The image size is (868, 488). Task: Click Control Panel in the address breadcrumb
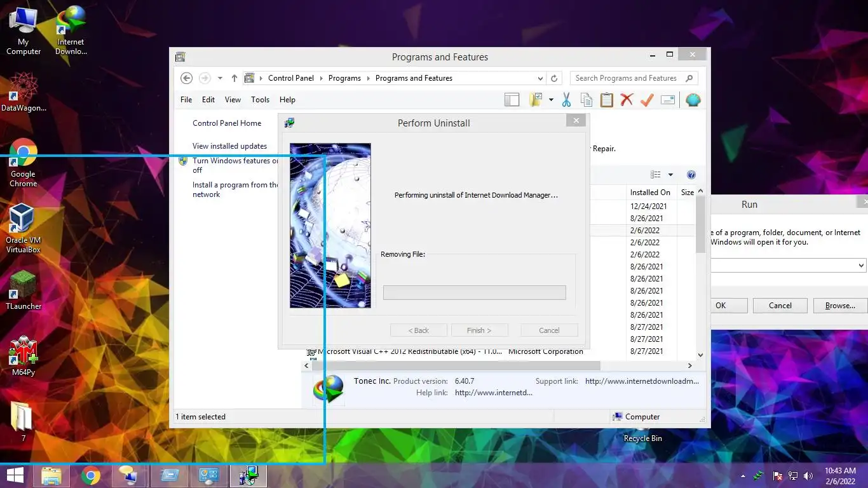[x=291, y=78]
